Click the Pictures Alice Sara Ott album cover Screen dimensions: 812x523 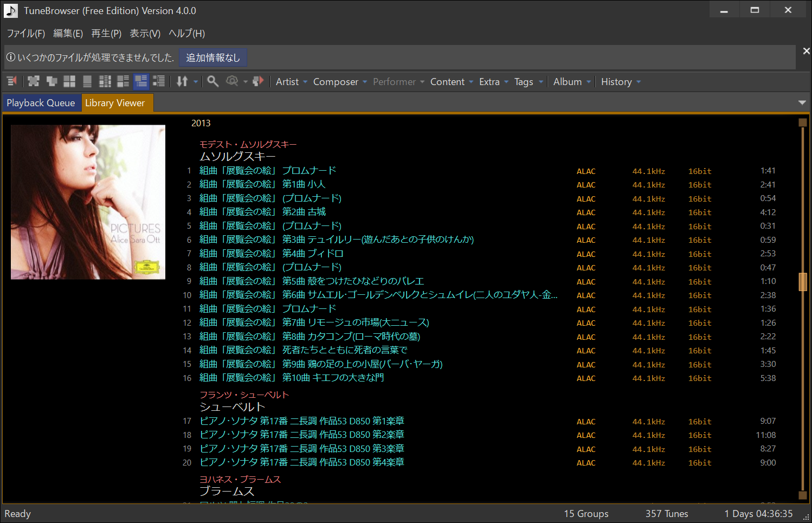point(88,202)
